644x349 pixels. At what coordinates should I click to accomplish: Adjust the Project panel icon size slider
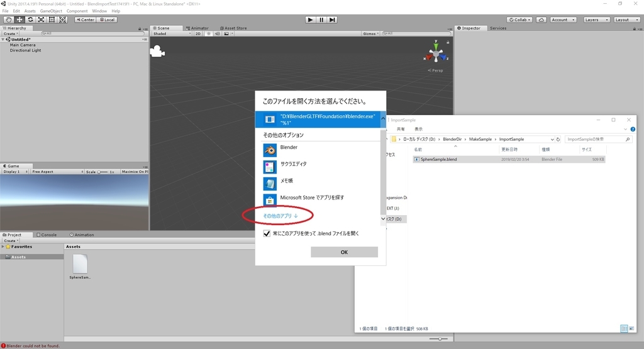[438, 339]
